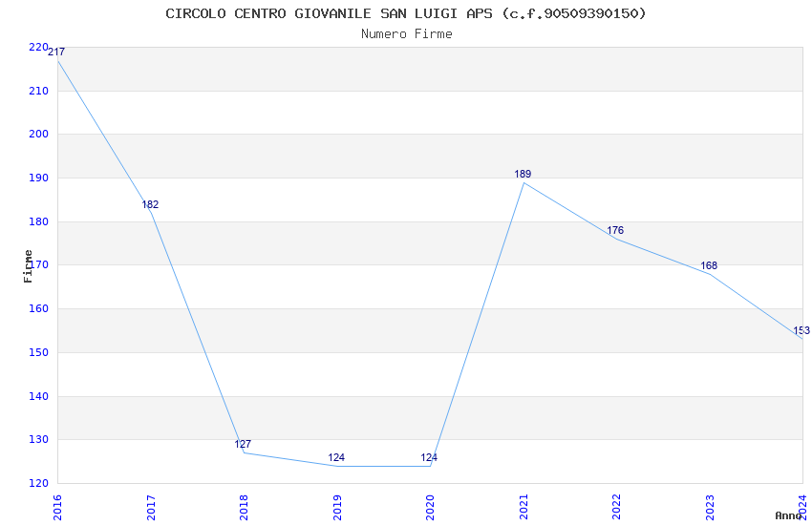812x525 pixels.
Task: Click the y-axis value 200
Action: tap(39, 134)
